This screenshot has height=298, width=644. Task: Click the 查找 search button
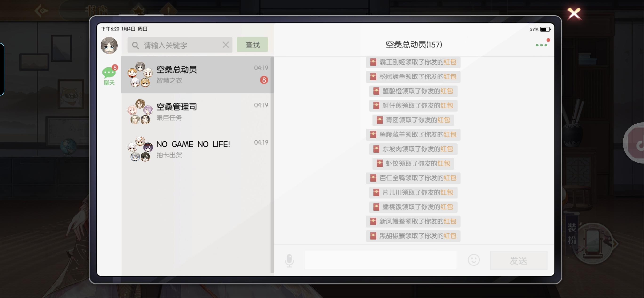coord(252,45)
